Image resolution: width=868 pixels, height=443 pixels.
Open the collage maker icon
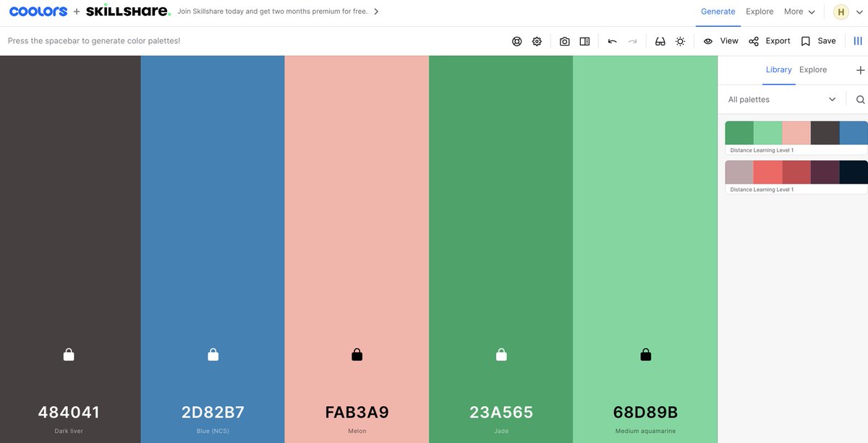pyautogui.click(x=584, y=41)
